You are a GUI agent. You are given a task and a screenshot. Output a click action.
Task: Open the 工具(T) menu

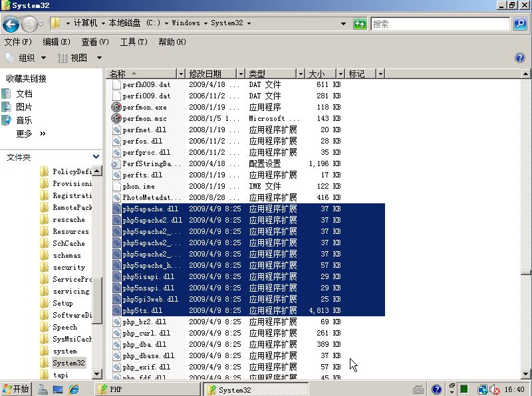point(133,42)
